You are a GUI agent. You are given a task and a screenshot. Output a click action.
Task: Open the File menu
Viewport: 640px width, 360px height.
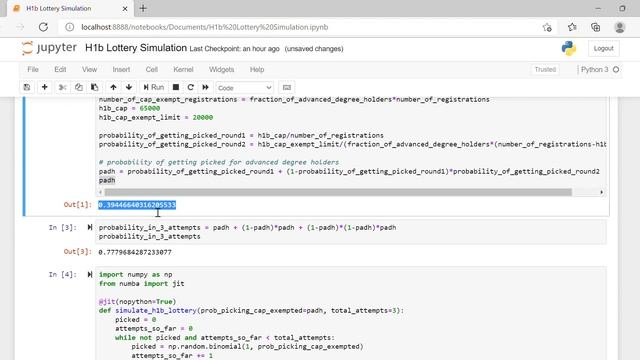tap(33, 69)
